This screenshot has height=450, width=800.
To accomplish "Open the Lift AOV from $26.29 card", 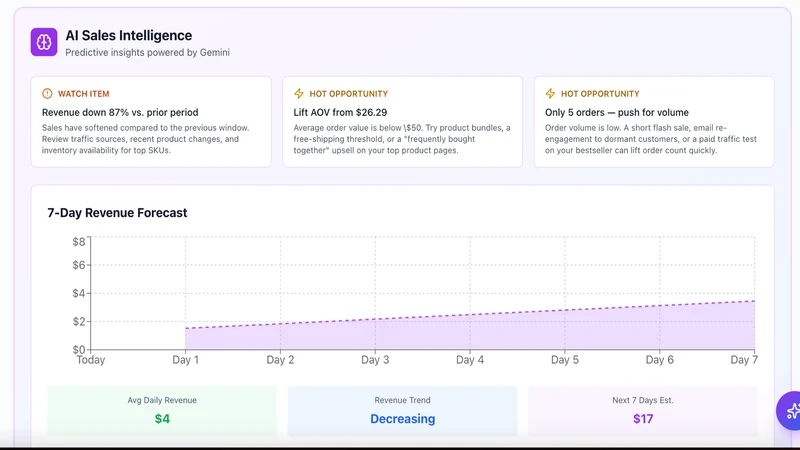I will pyautogui.click(x=403, y=122).
